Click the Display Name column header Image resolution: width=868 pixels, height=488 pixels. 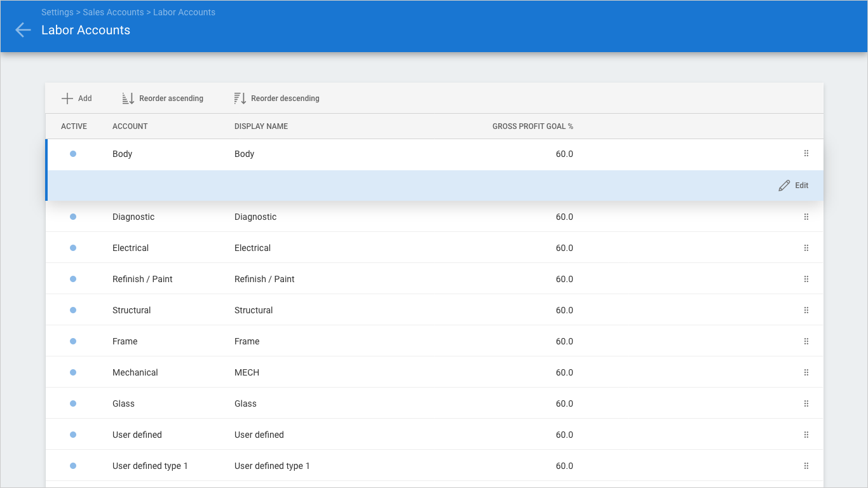click(x=261, y=126)
